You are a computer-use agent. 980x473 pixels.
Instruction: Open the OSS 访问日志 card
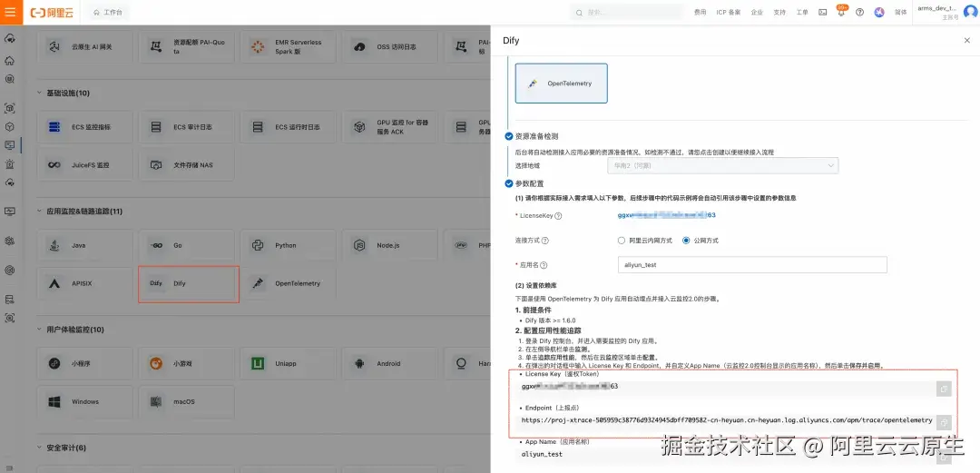[x=390, y=46]
